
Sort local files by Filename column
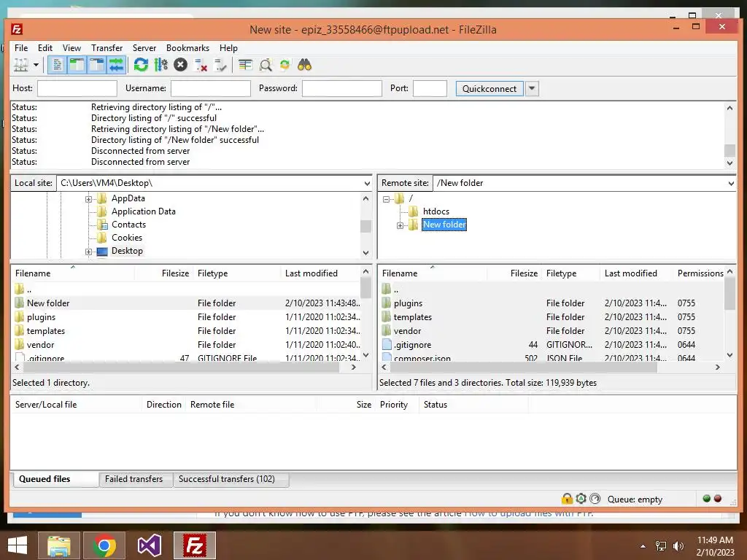point(72,273)
